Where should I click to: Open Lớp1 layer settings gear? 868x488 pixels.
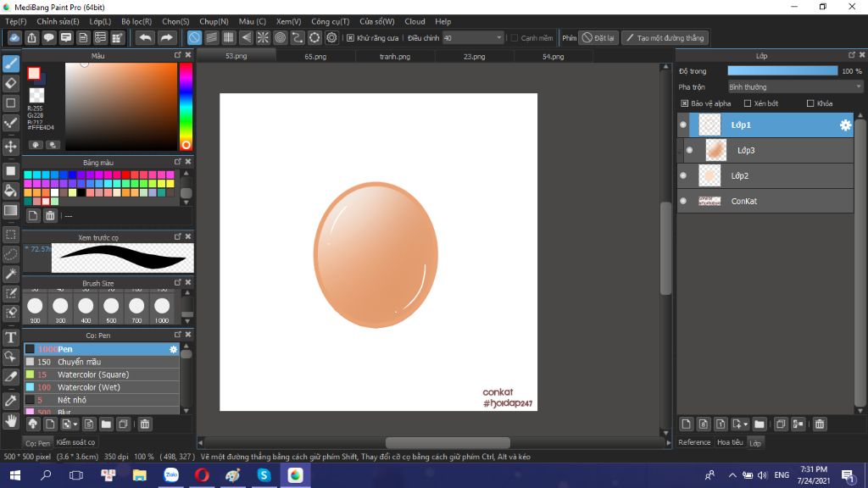tap(845, 125)
